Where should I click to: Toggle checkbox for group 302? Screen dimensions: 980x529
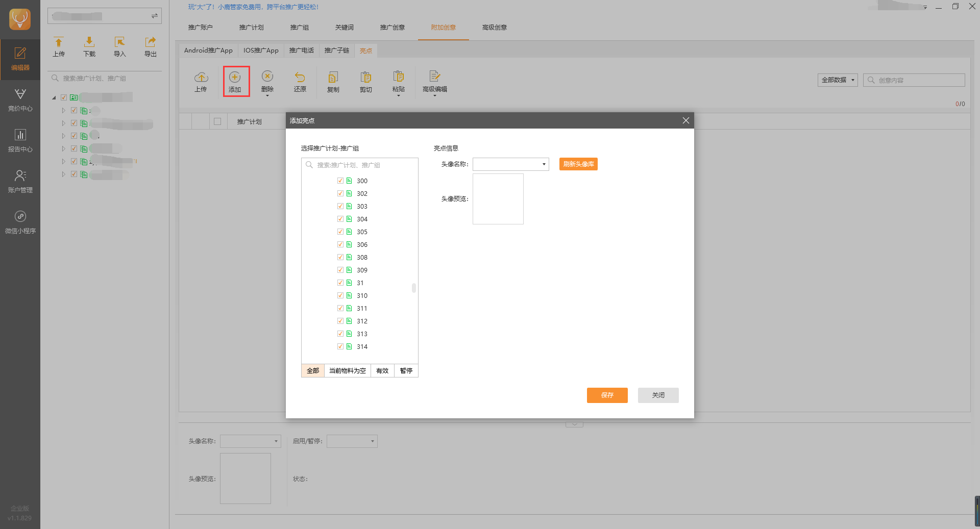(x=340, y=193)
